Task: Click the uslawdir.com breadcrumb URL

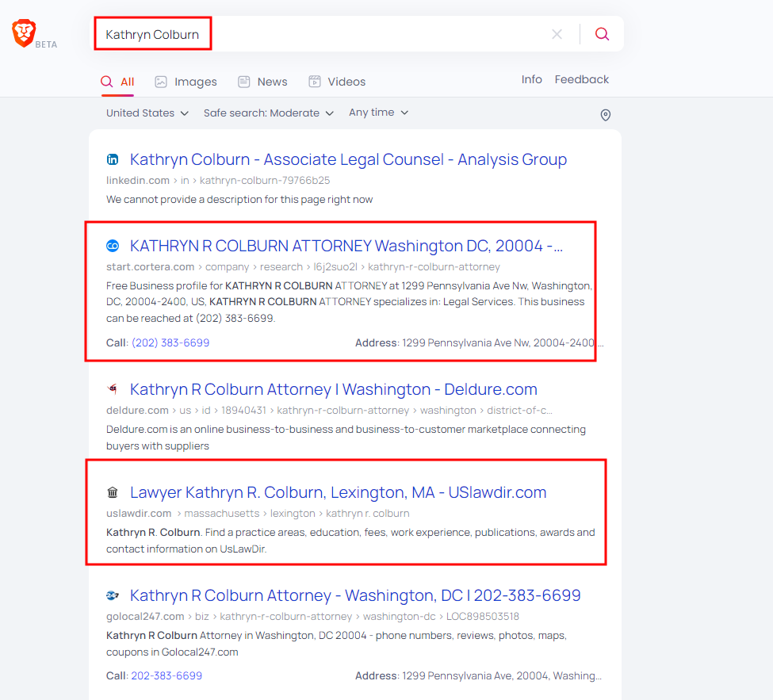Action: [x=258, y=513]
